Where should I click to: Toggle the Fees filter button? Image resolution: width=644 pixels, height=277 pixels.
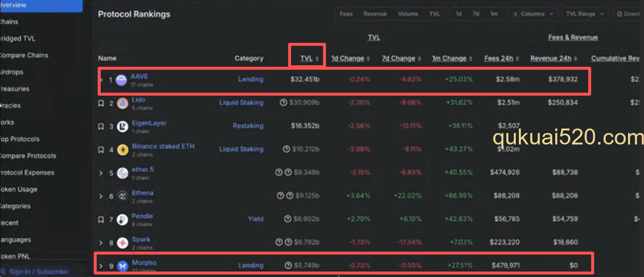346,14
